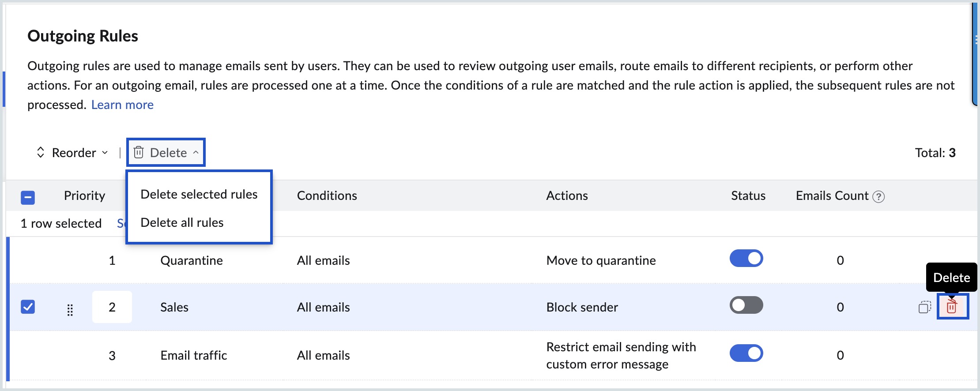Click emails count 0 in Sales row
This screenshot has width=980, height=391.
(840, 307)
